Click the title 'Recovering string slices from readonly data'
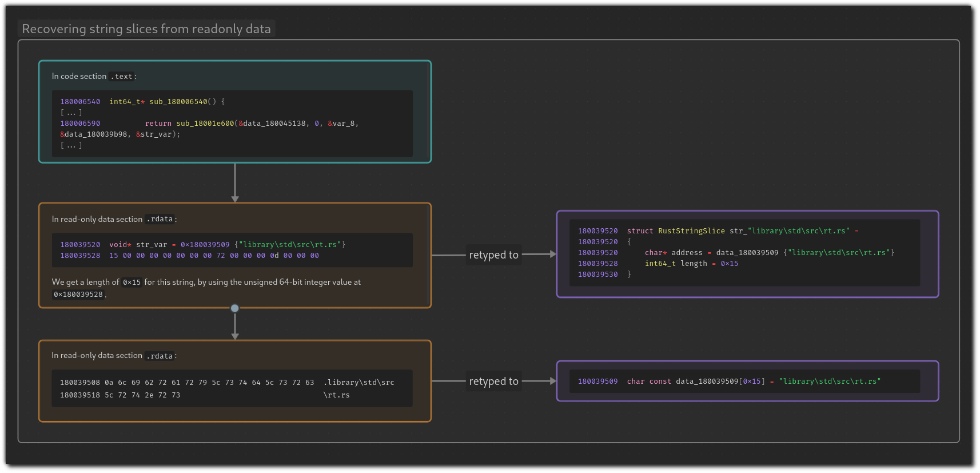The height and width of the screenshot is (473, 980). pyautogui.click(x=146, y=29)
